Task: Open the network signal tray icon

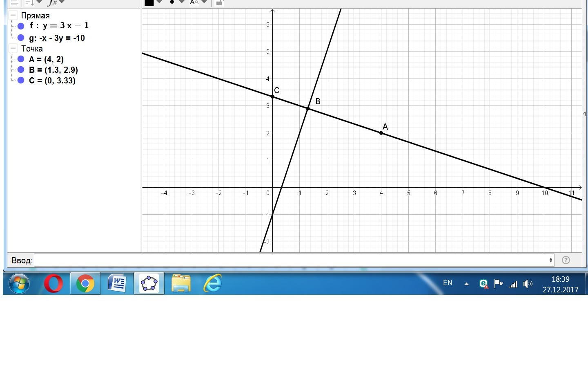Action: (513, 284)
